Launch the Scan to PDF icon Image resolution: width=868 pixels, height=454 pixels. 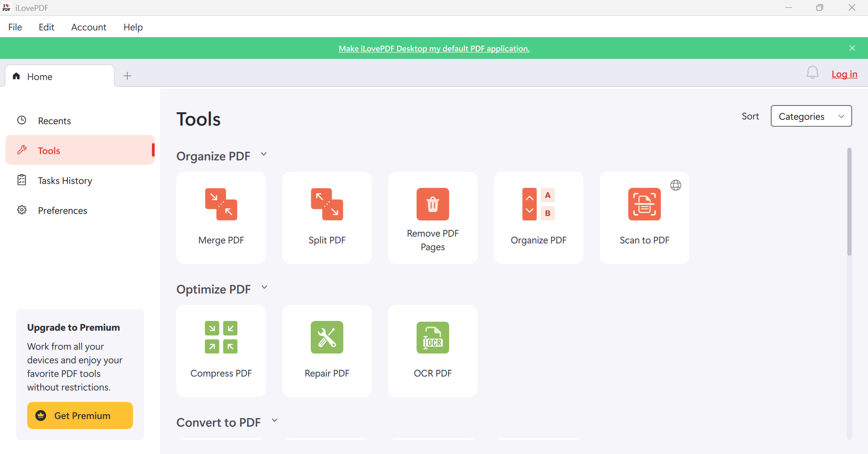pos(645,204)
